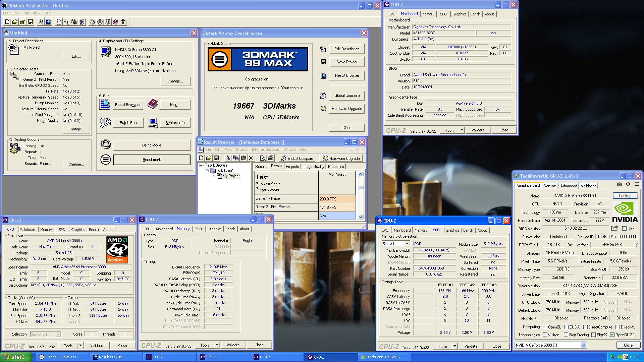The width and height of the screenshot is (644, 362).
Task: Toggle the PhysX checkbox in GPU-Z
Action: [x=594, y=335]
